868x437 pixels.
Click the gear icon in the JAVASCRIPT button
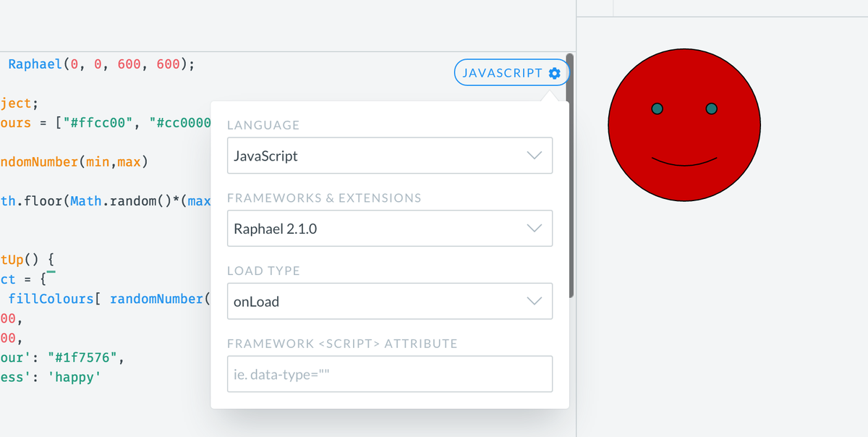click(554, 72)
